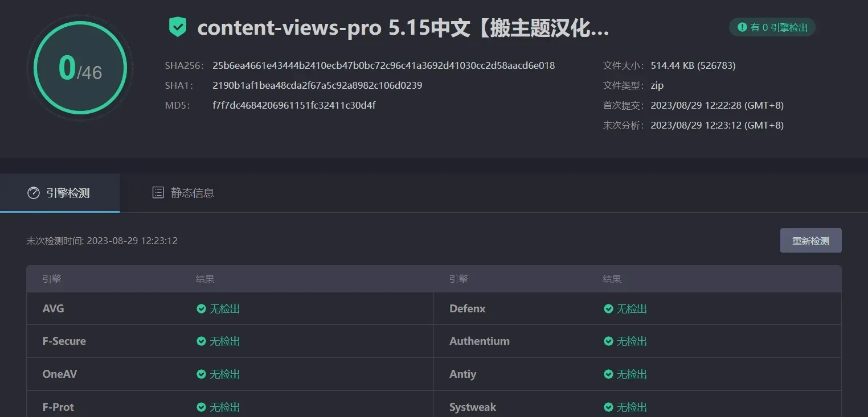Click the SHA256 label
Viewport: 868px width, 417px height.
184,65
